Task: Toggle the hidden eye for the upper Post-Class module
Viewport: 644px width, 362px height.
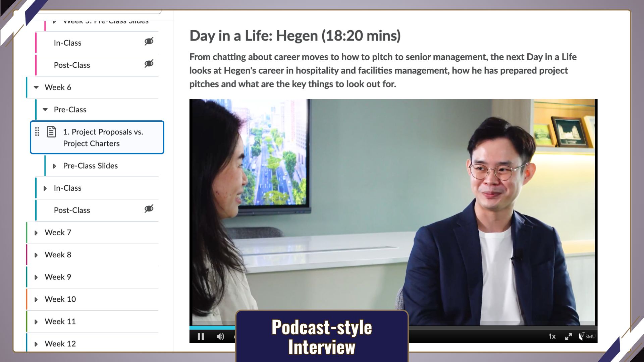Action: coord(149,63)
